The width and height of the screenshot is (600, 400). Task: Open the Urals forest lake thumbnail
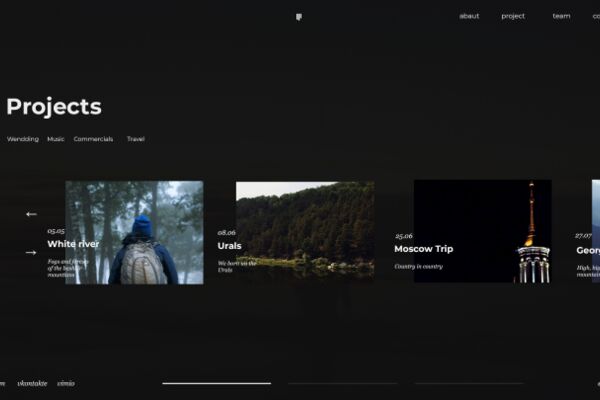point(305,231)
